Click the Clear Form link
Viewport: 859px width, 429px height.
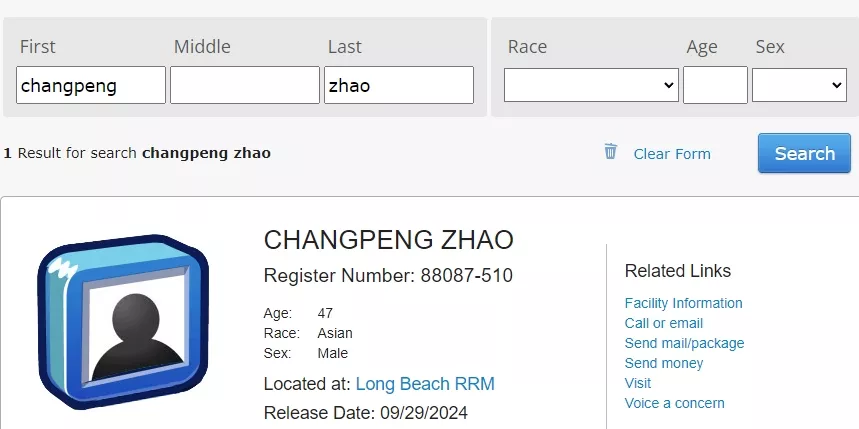point(672,154)
